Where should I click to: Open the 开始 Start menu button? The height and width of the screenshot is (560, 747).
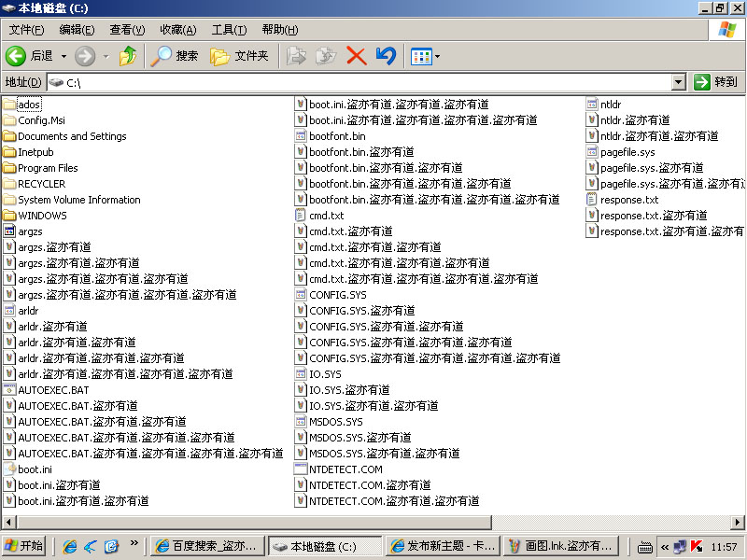(24, 546)
